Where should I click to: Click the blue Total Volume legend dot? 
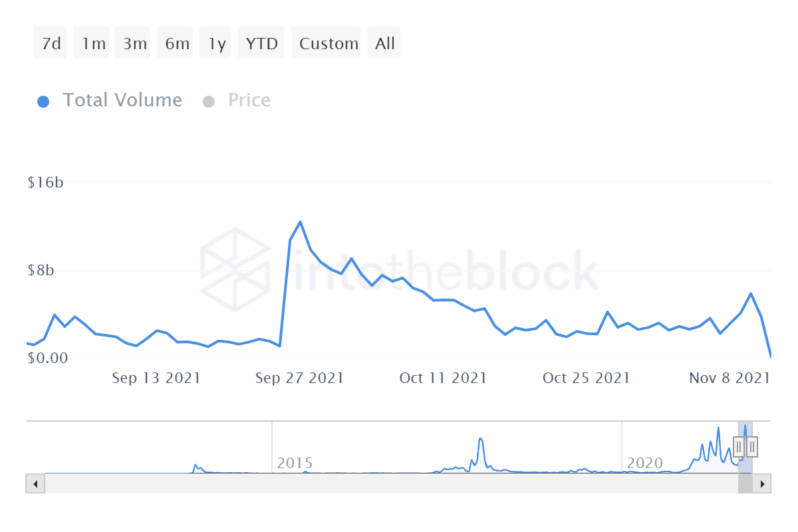pyautogui.click(x=43, y=100)
